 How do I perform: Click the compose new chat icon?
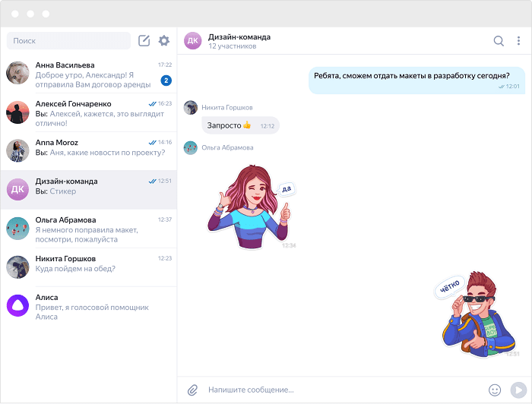pyautogui.click(x=144, y=41)
